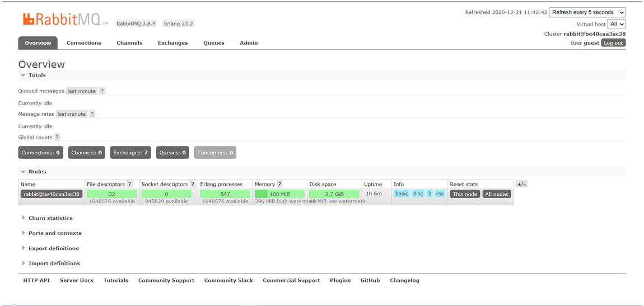Click the Socket descriptors 0 bar

[x=166, y=194]
